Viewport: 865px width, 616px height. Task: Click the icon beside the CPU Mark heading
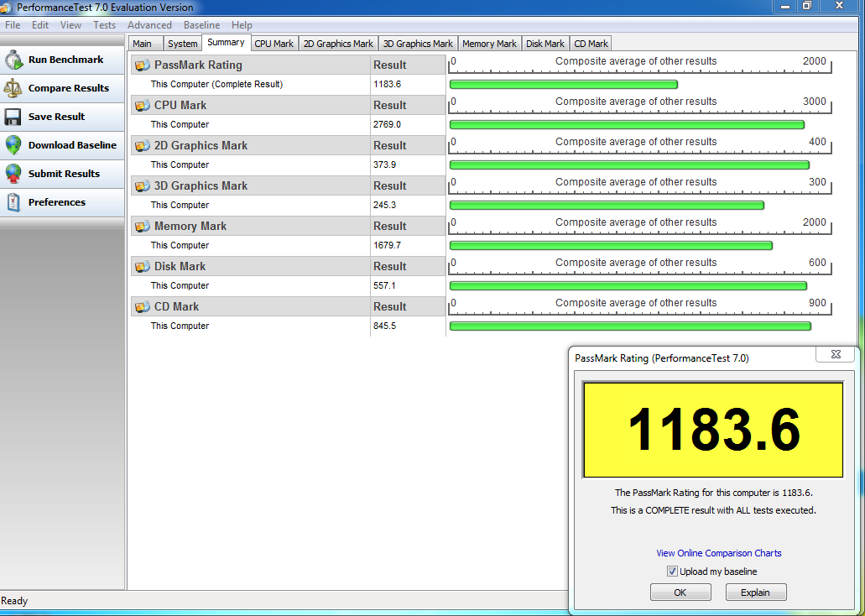[x=143, y=106]
